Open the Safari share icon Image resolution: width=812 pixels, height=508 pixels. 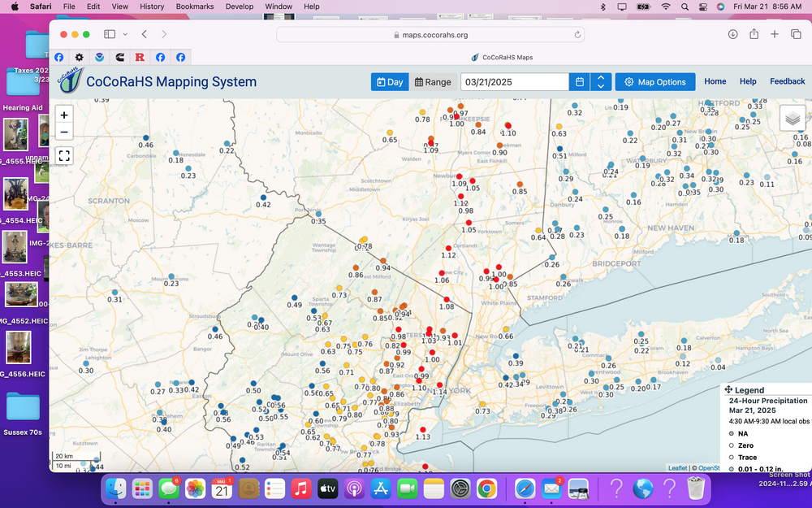[754, 34]
